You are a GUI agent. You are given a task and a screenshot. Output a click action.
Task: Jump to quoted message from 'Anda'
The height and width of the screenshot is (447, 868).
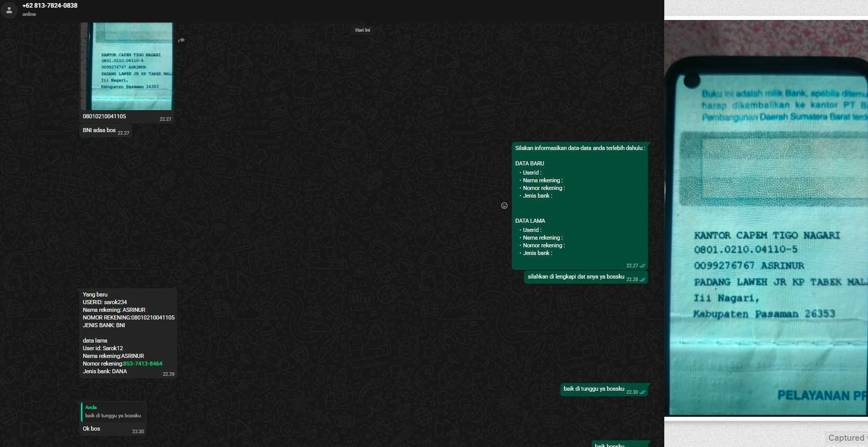pyautogui.click(x=113, y=412)
